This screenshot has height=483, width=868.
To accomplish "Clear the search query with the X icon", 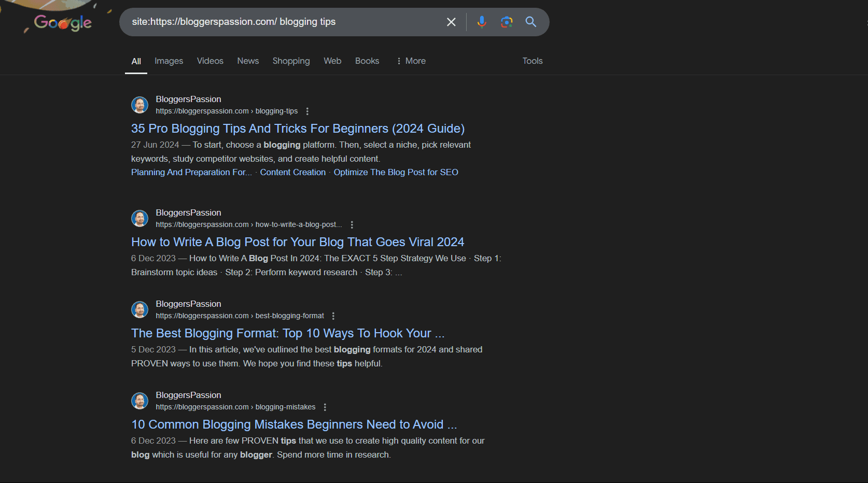I will [451, 22].
